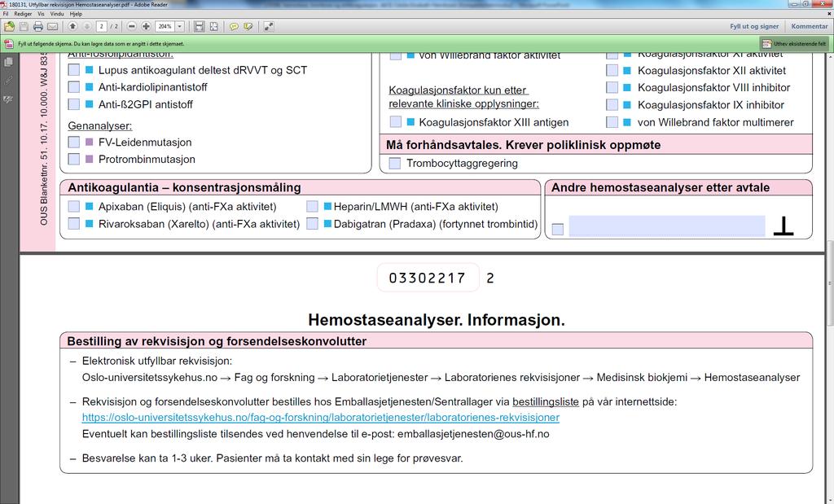This screenshot has width=834, height=504.
Task: Open the Hjelp menu
Action: (x=76, y=14)
